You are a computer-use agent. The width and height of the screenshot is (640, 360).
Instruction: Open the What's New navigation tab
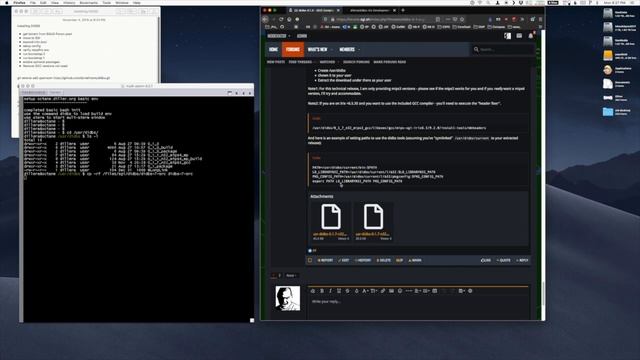coord(318,49)
